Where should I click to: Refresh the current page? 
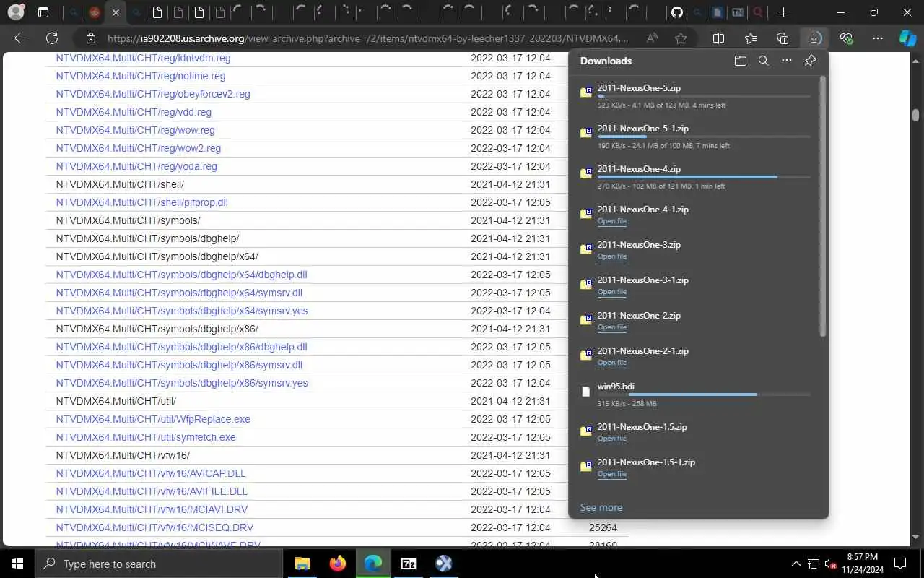click(x=52, y=38)
